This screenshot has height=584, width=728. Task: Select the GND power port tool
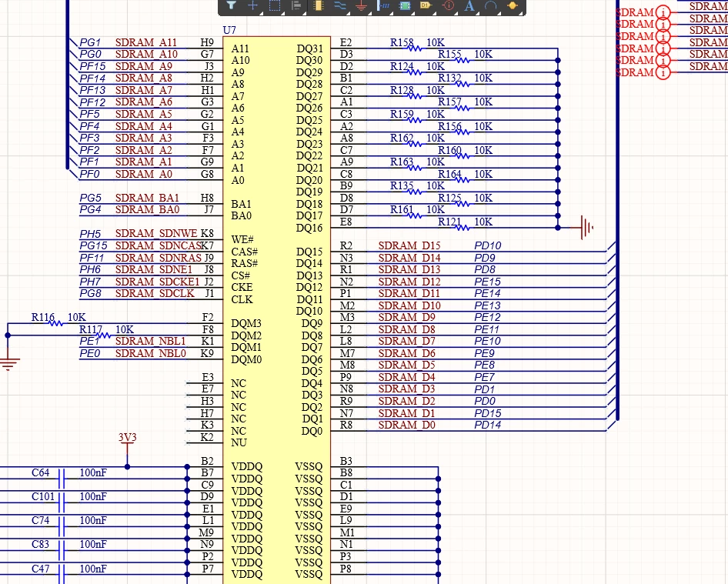click(361, 5)
